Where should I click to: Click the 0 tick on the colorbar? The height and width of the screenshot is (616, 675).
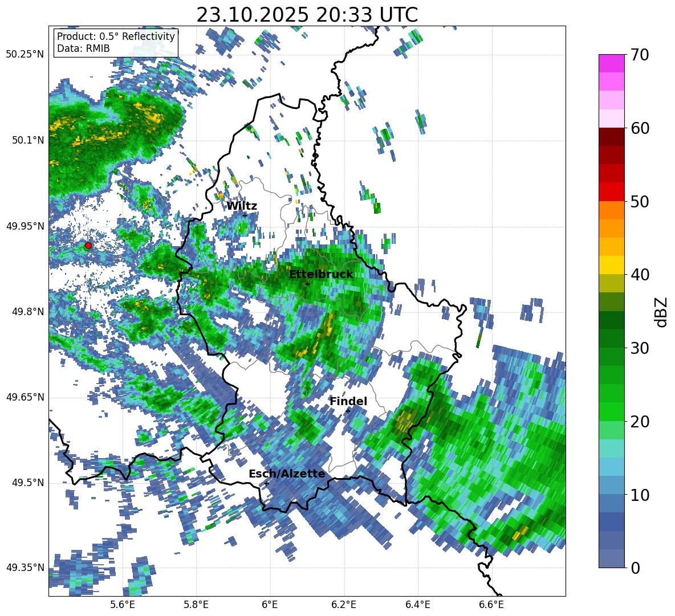(635, 568)
